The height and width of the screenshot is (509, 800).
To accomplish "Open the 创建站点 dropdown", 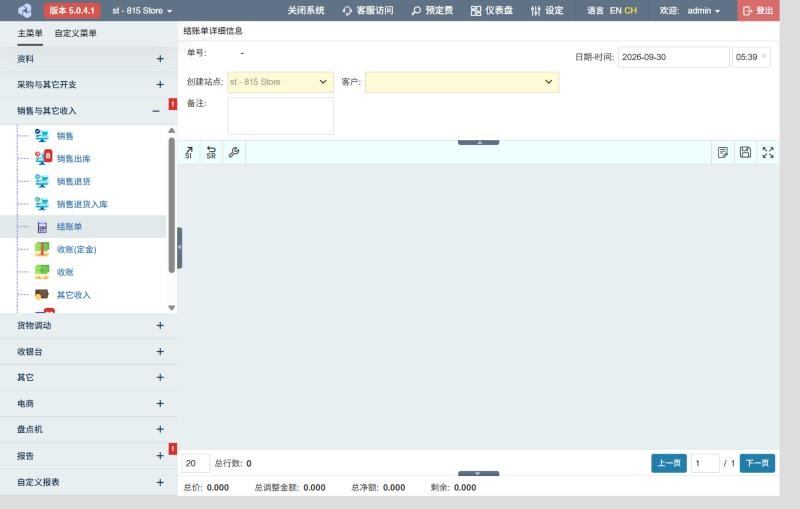I will coord(281,82).
